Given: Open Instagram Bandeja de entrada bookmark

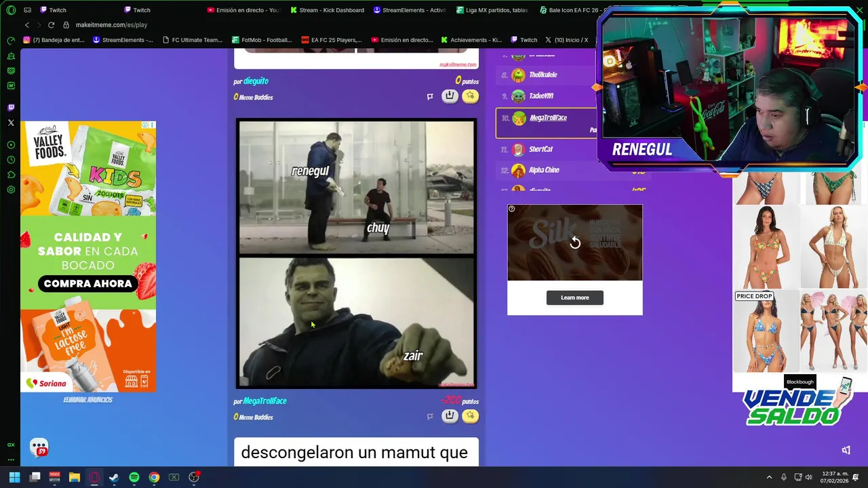Looking at the screenshot, I should click(x=54, y=40).
